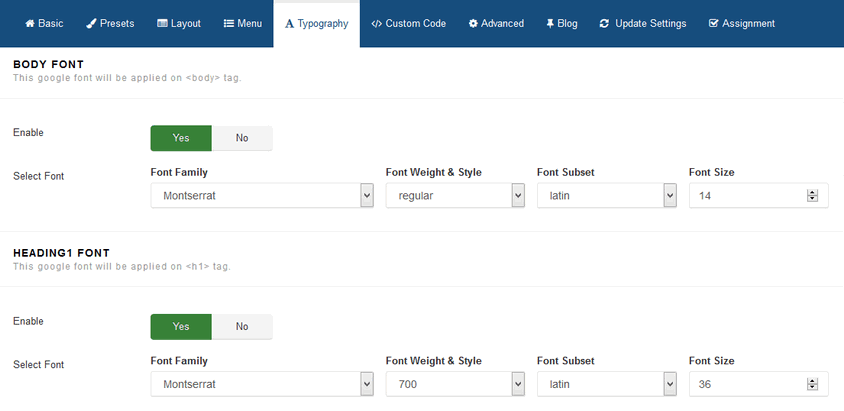Expand Body Font Weight regular dropdown
844x411 pixels.
tap(455, 196)
